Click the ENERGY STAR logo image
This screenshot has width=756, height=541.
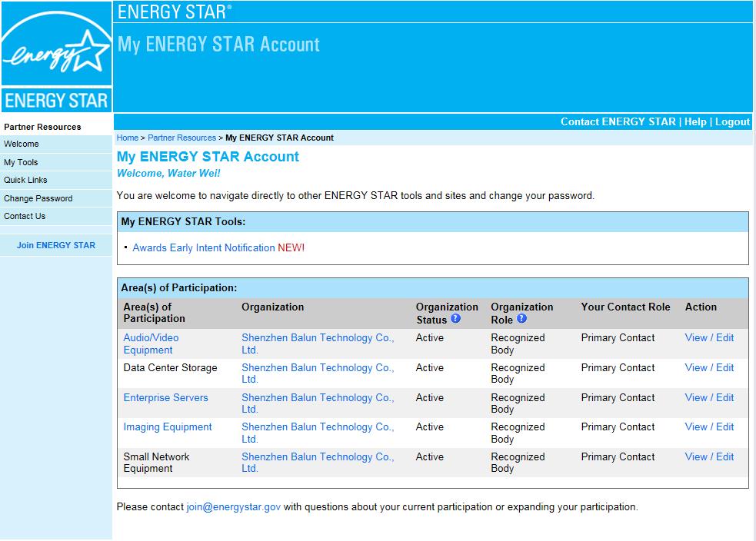tap(56, 57)
